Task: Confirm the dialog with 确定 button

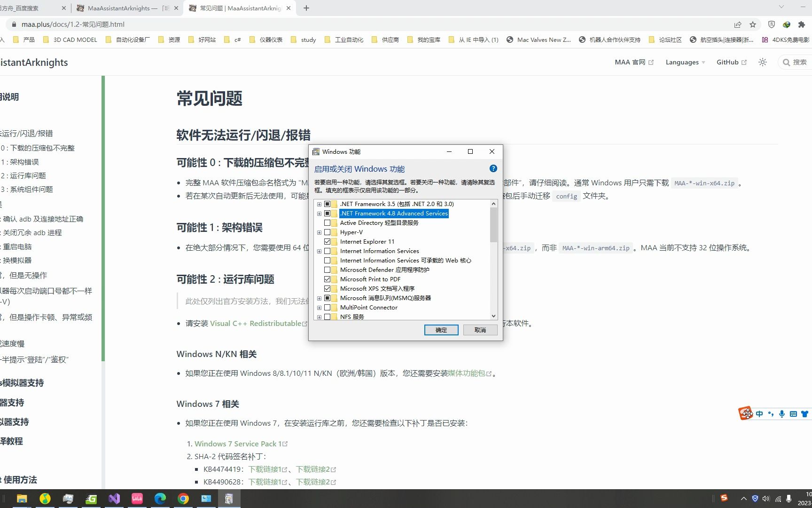Action: 441,330
